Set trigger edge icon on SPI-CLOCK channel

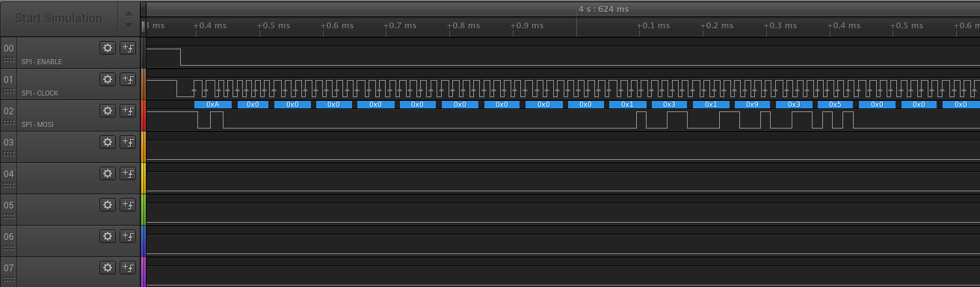point(128,79)
